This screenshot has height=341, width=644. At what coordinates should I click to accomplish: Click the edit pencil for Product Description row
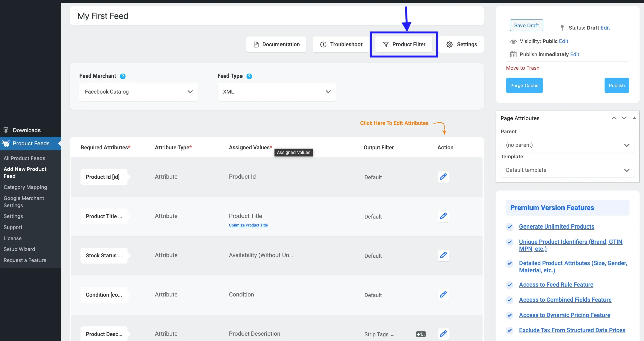443,334
